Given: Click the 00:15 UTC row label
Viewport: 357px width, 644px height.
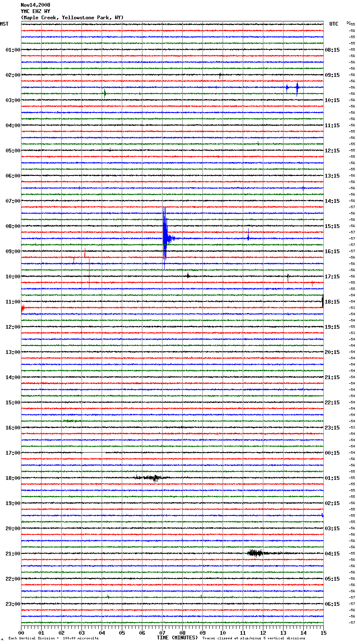Looking at the screenshot, I should pyautogui.click(x=332, y=453).
